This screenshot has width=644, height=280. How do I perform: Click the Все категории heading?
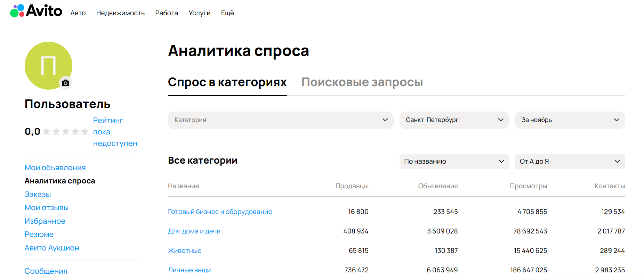click(x=203, y=160)
